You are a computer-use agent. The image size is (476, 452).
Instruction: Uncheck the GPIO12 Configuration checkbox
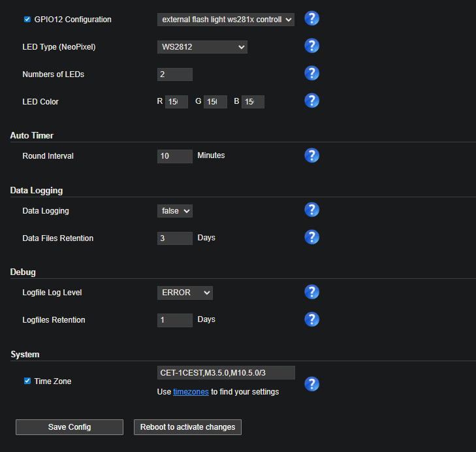(x=27, y=20)
